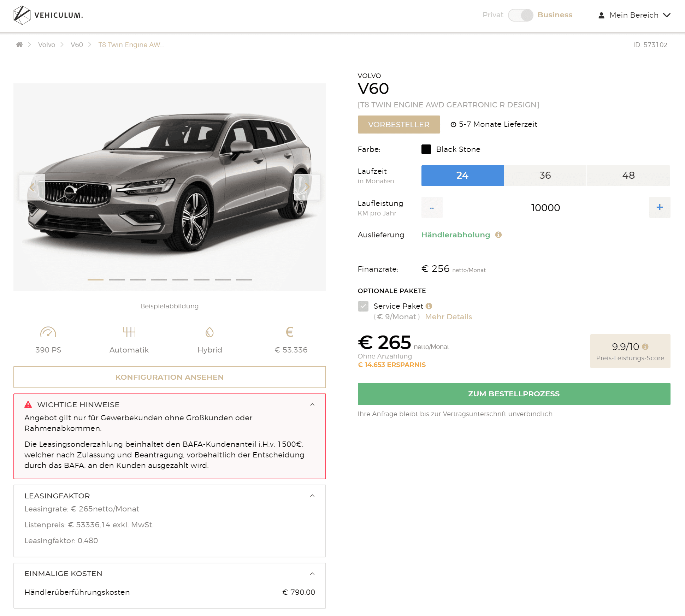Select 24 months Laufzeit
The image size is (685, 616).
coord(462,176)
